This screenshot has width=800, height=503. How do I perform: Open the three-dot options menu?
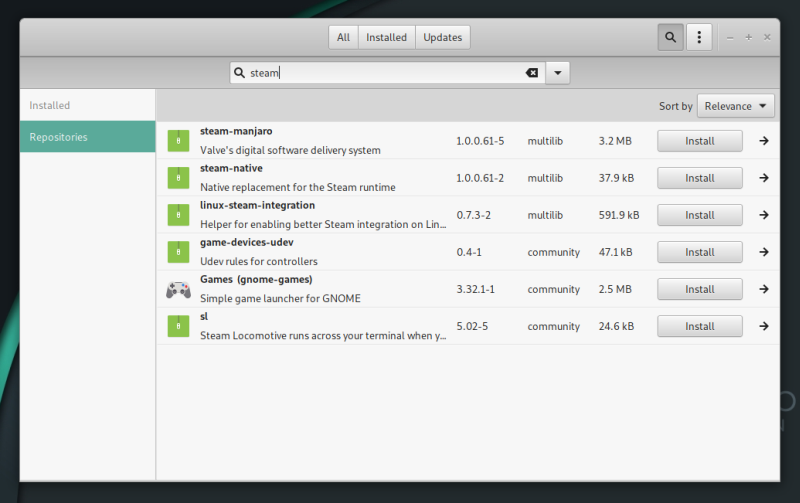[699, 38]
